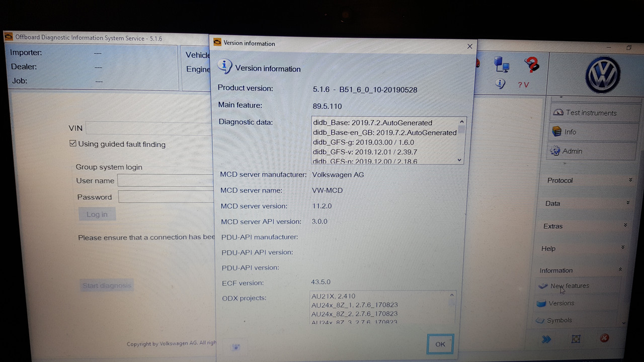Open New features under Information
This screenshot has width=644, height=362.
[x=578, y=286]
